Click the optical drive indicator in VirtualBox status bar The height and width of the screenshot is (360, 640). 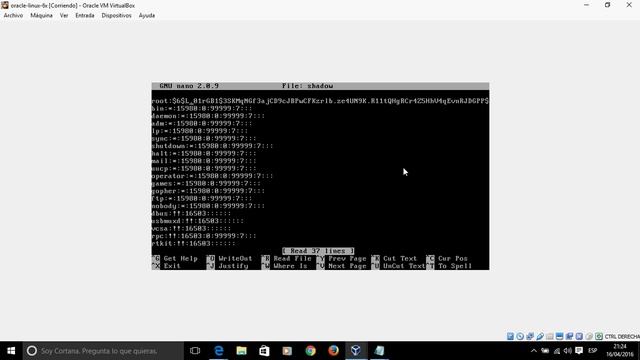[x=520, y=336]
